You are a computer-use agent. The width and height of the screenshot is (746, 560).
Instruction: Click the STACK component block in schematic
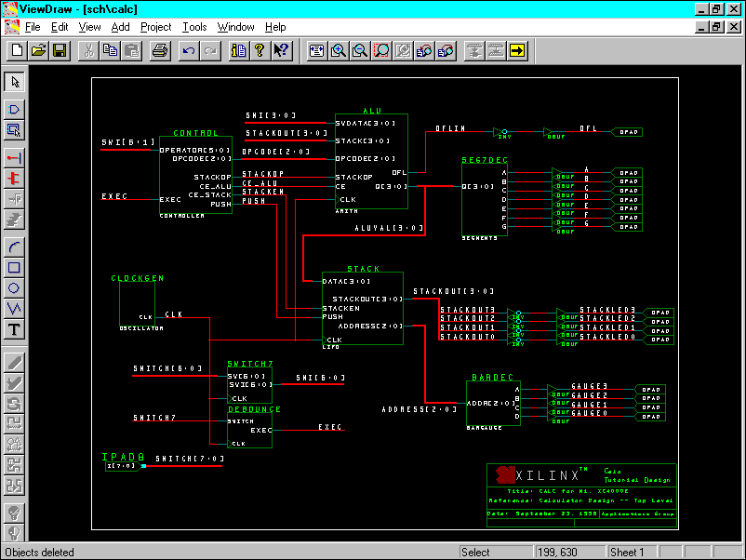(363, 309)
